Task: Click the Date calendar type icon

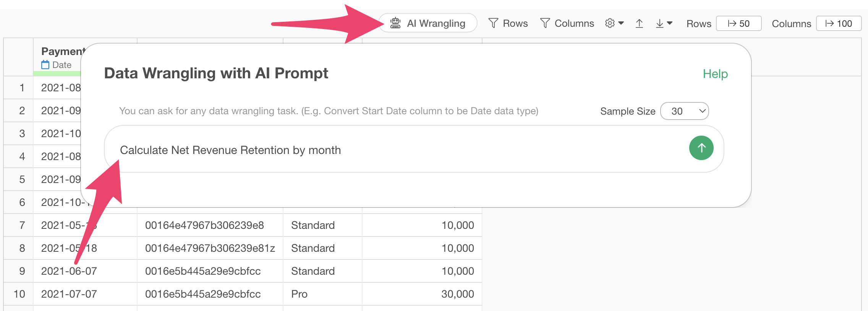Action: [45, 65]
